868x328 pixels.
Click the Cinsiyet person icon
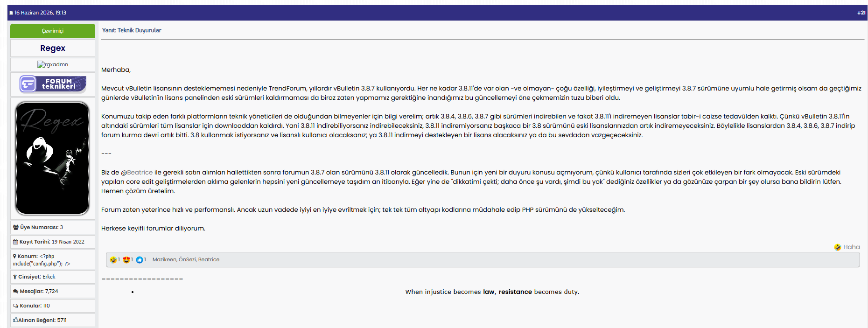(15, 277)
